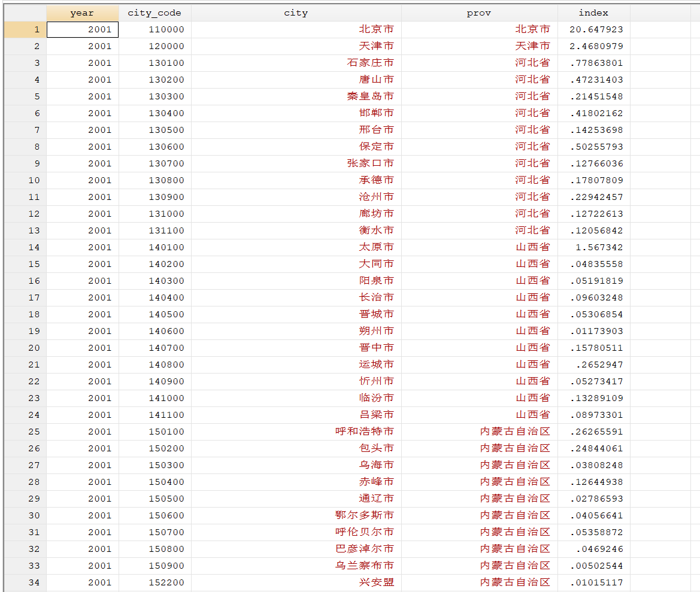
Task: Click city cell 吕梁市
Action: click(296, 415)
